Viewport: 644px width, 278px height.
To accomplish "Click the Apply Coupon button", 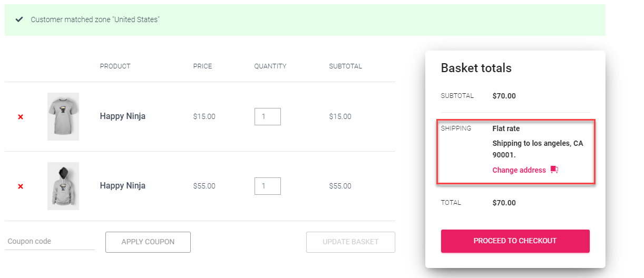I will click(x=148, y=242).
